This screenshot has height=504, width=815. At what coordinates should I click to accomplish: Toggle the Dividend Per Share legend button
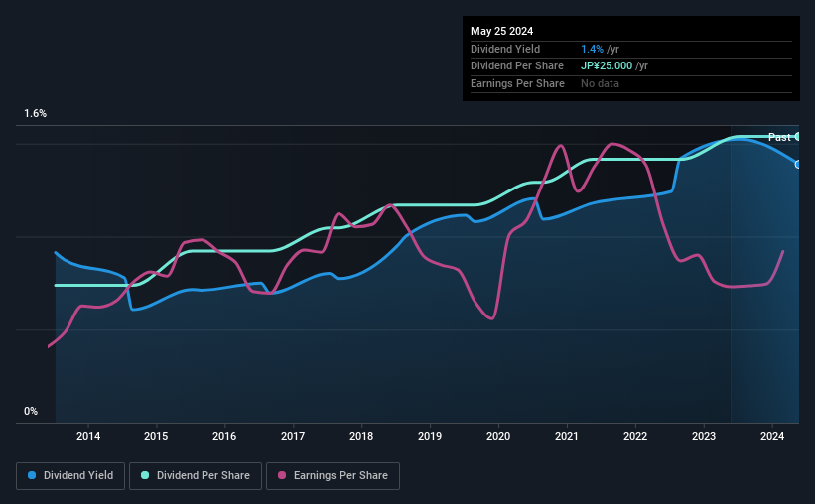pos(196,476)
